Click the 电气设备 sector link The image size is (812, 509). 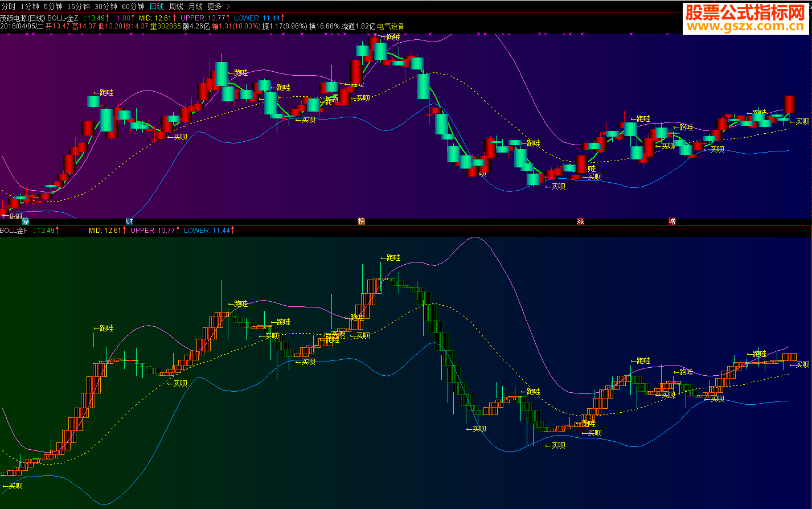(x=391, y=26)
